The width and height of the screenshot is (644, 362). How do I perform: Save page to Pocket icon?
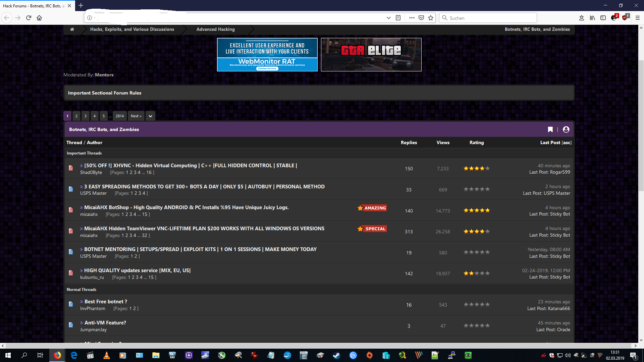click(421, 18)
